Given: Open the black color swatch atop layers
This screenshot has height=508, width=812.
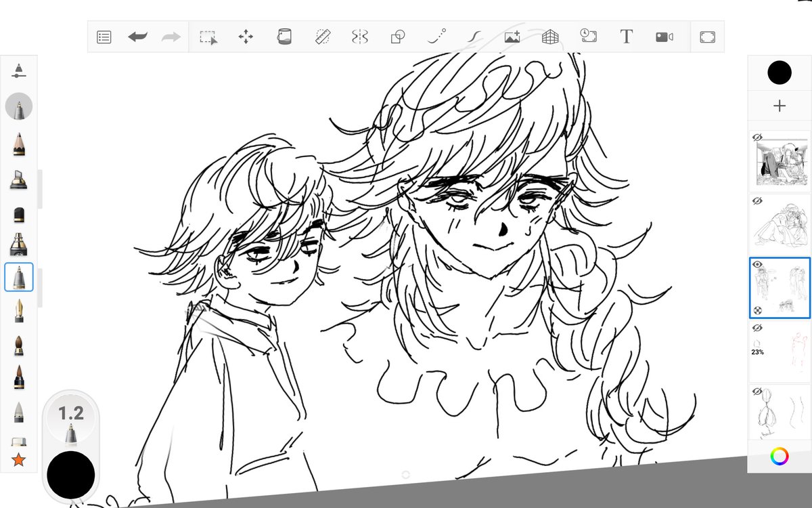Looking at the screenshot, I should [x=780, y=72].
